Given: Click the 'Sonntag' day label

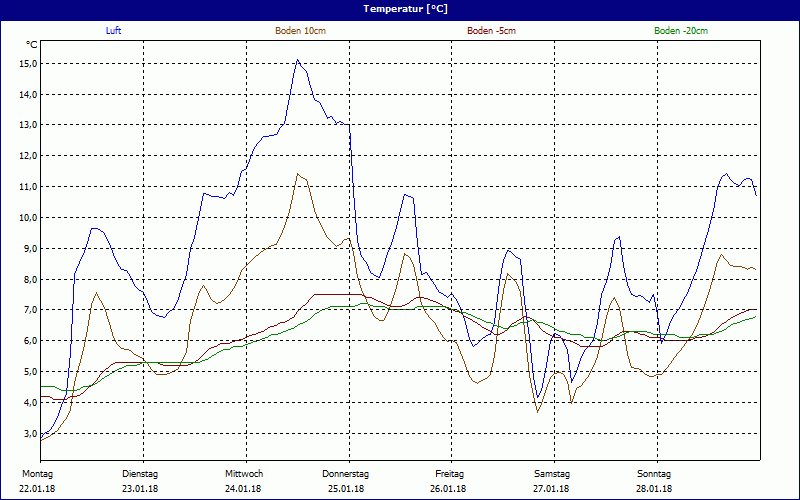Looking at the screenshot, I should click(x=654, y=474).
